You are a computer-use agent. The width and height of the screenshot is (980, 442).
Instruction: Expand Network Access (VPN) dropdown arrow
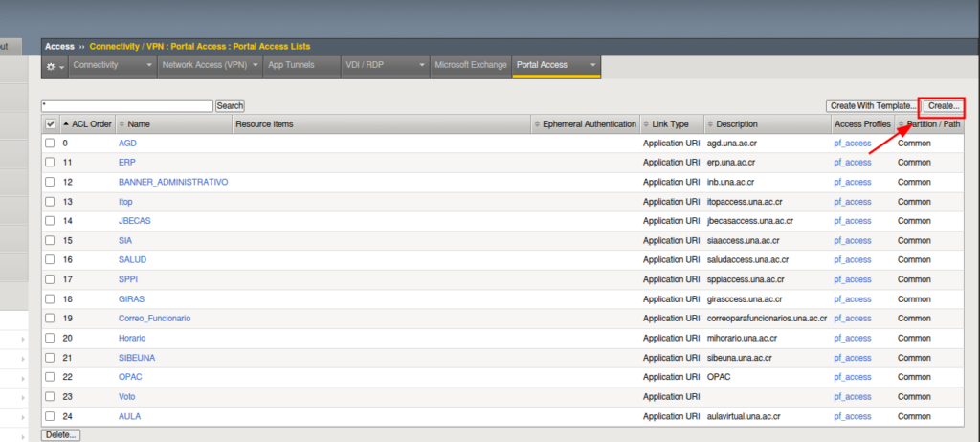click(255, 66)
